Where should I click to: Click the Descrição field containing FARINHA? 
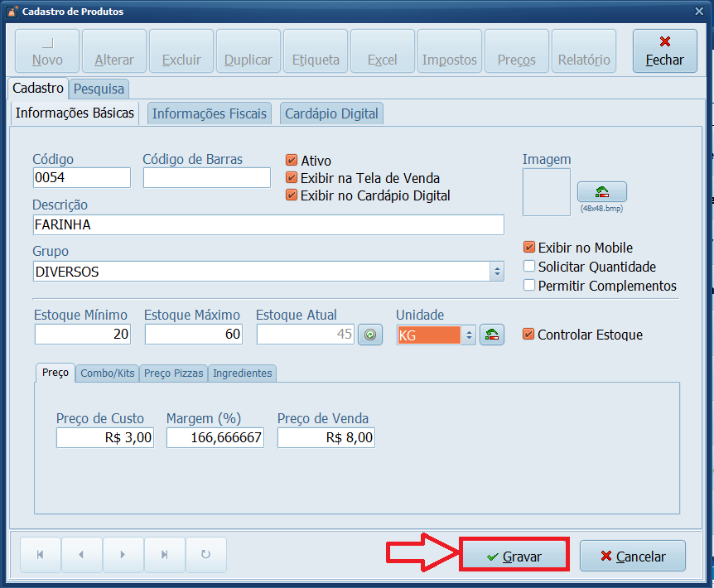click(268, 224)
